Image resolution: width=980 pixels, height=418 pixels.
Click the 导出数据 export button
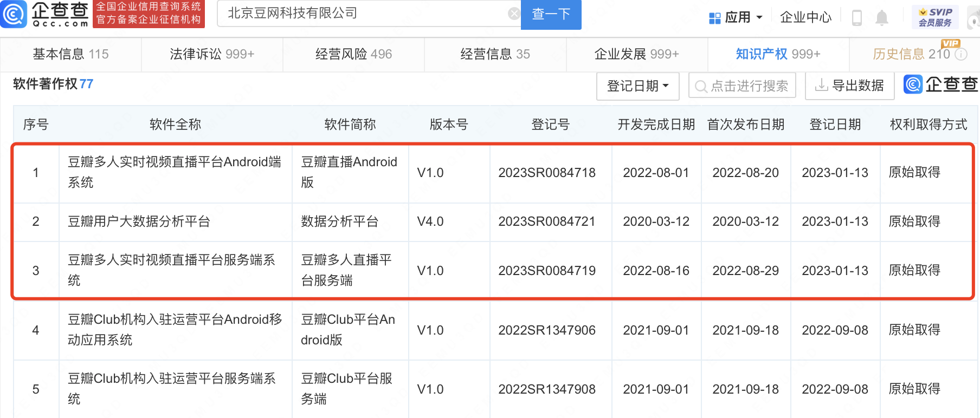click(849, 86)
